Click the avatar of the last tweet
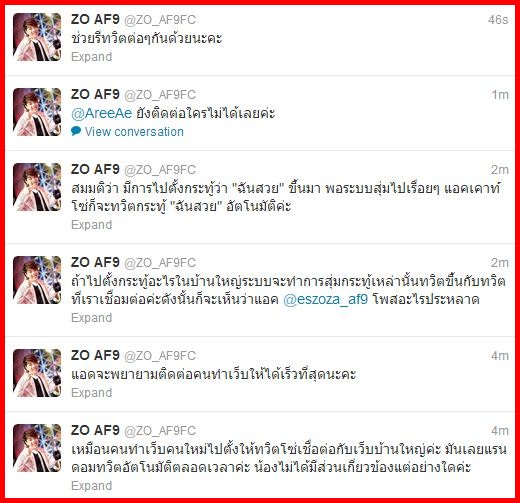520x503 pixels. click(37, 448)
